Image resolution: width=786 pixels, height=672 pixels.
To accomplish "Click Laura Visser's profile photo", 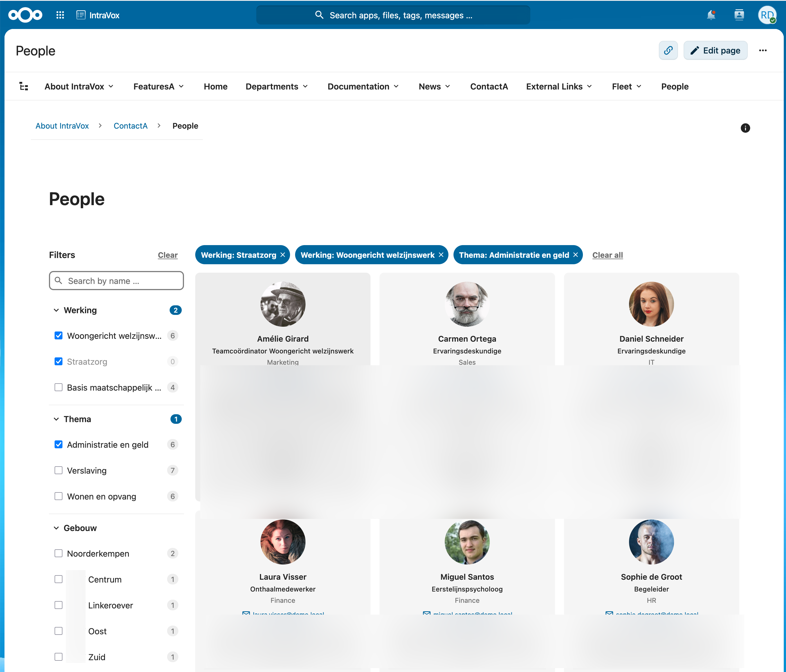I will coord(283,542).
